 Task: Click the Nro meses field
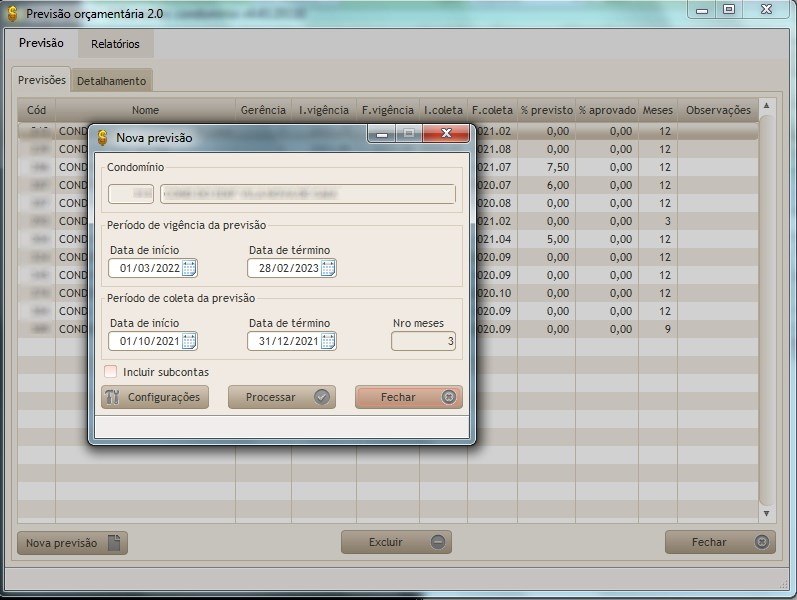tap(423, 341)
